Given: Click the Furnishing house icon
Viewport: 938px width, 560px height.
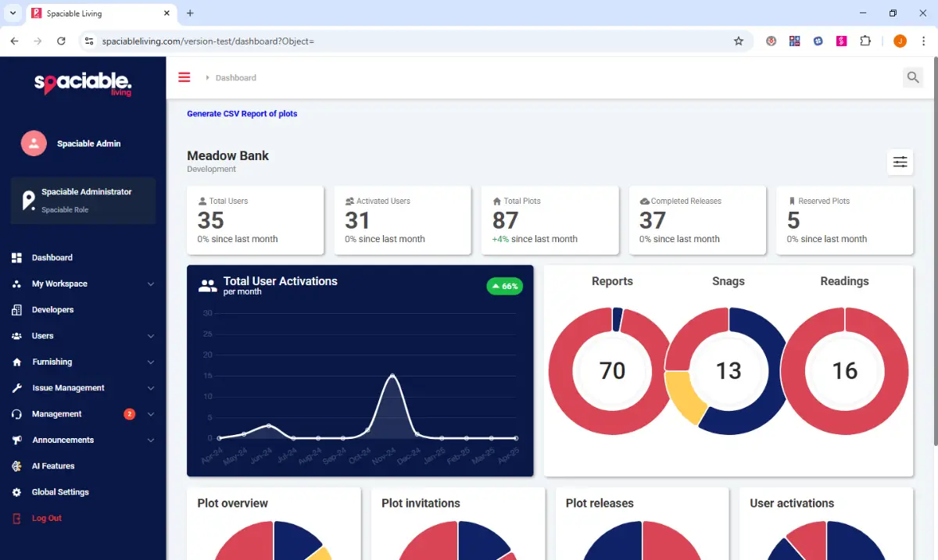Looking at the screenshot, I should pos(16,362).
